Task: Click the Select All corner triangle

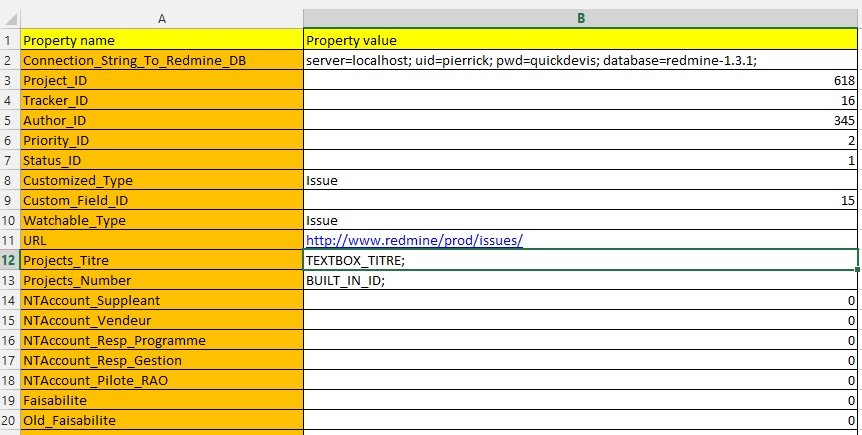Action: click(x=9, y=19)
